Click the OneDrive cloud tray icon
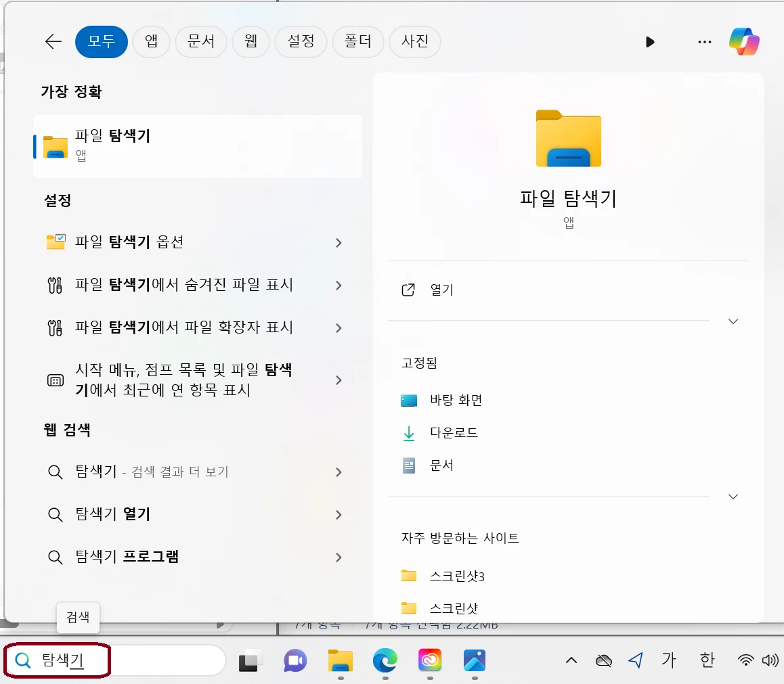784x684 pixels. pos(604,661)
